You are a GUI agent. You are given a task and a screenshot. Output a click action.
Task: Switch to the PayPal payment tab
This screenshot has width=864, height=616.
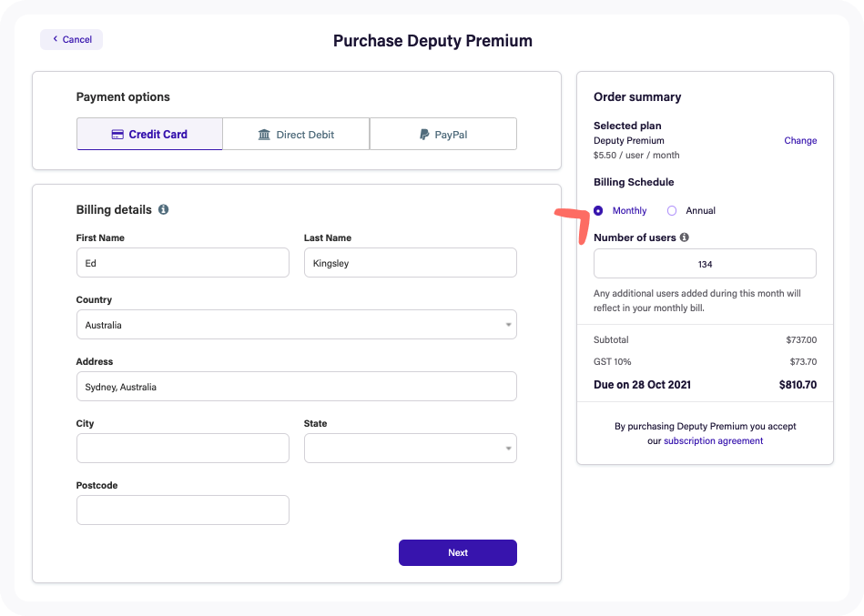[443, 134]
